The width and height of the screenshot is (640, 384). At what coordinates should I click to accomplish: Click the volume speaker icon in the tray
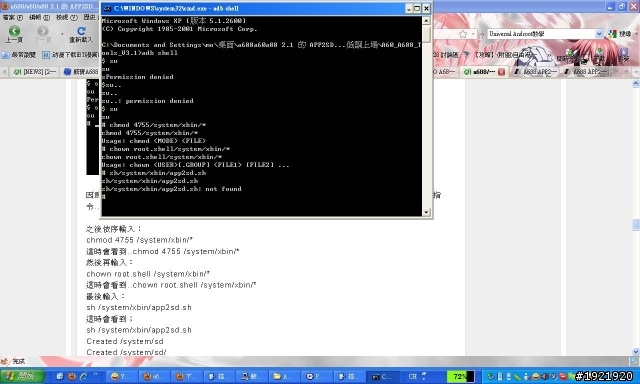pos(544,376)
